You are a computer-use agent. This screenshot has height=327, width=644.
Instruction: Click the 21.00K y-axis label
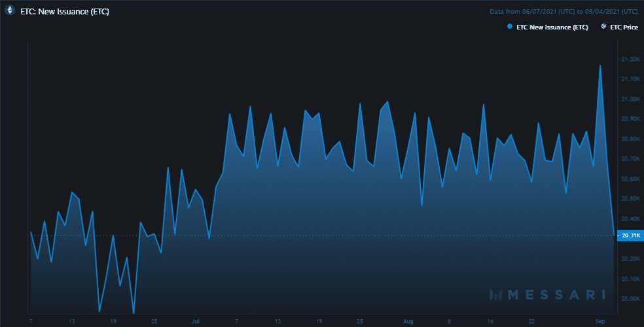(630, 99)
